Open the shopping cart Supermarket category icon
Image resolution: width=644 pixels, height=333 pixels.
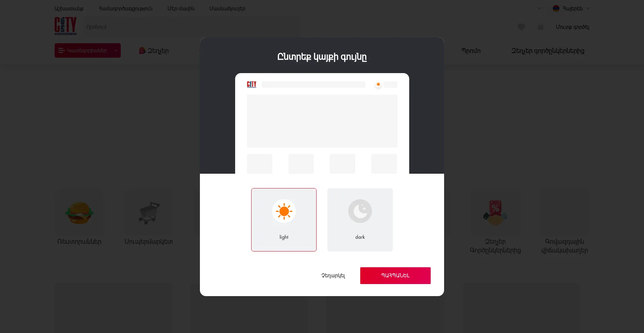point(149,213)
